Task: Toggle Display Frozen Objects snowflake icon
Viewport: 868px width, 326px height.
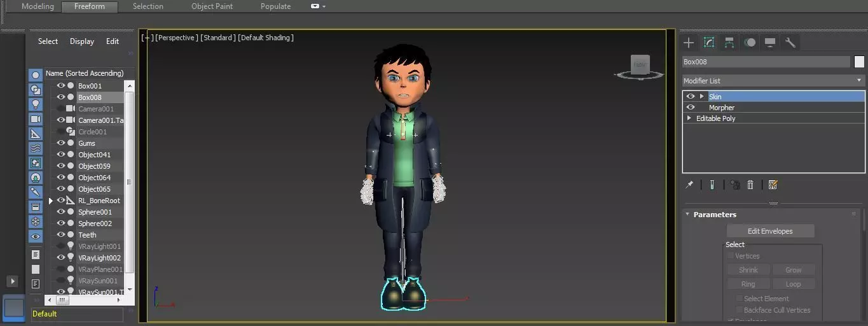Action: coord(36,222)
